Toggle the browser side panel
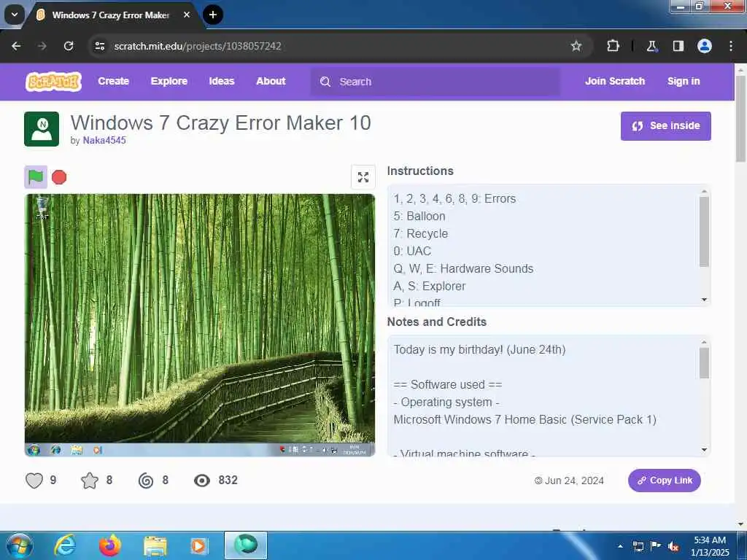The width and height of the screenshot is (747, 560). click(678, 46)
